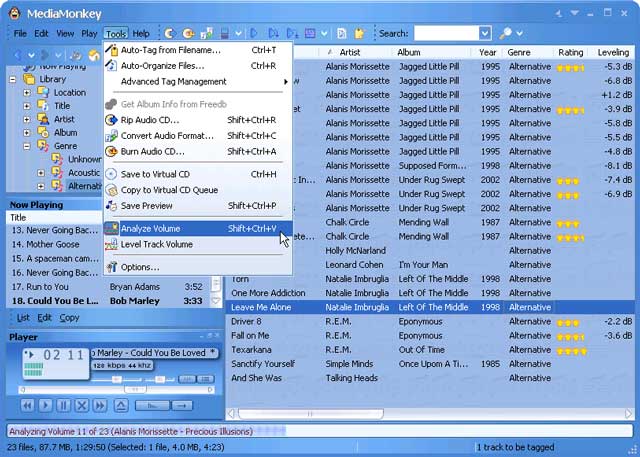Click the Rip Audio CD menu icon
Viewport: 640px width, 457px height.
(x=112, y=120)
